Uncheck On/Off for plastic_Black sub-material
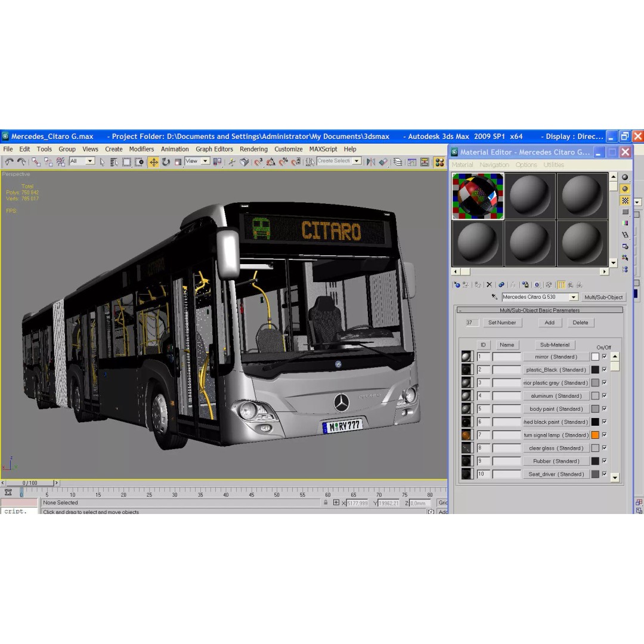 tap(604, 370)
